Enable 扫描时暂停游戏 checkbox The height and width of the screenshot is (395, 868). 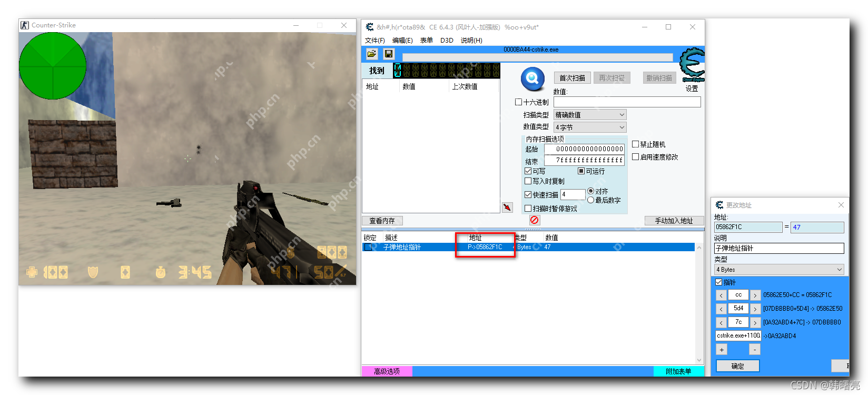point(528,209)
